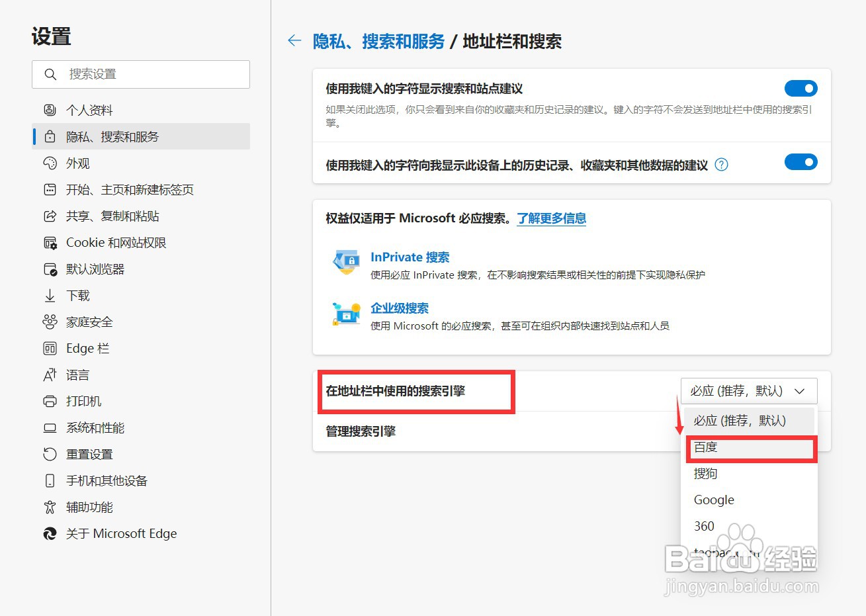This screenshot has height=616, width=866.
Task: Open 系统和性能 performance settings
Action: 50,427
